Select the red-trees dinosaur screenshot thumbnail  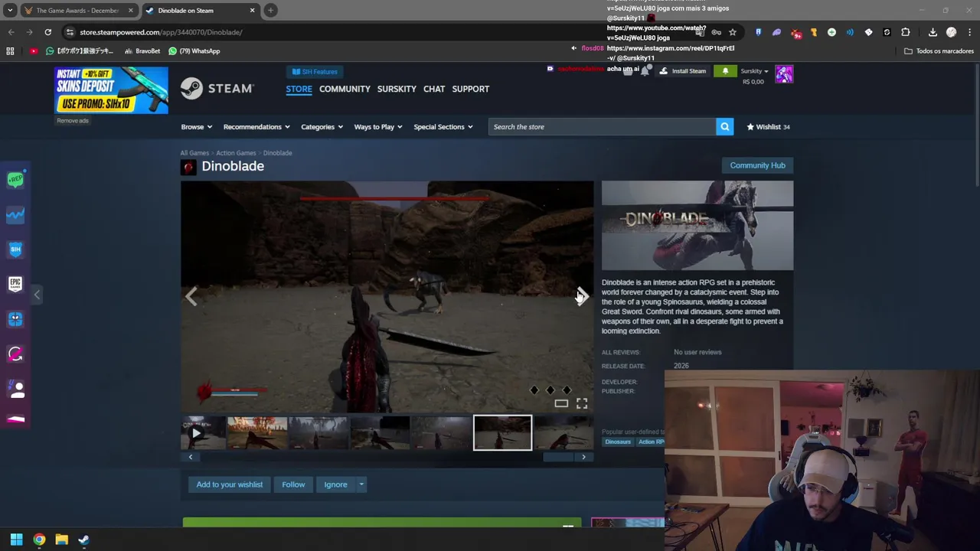pos(257,433)
